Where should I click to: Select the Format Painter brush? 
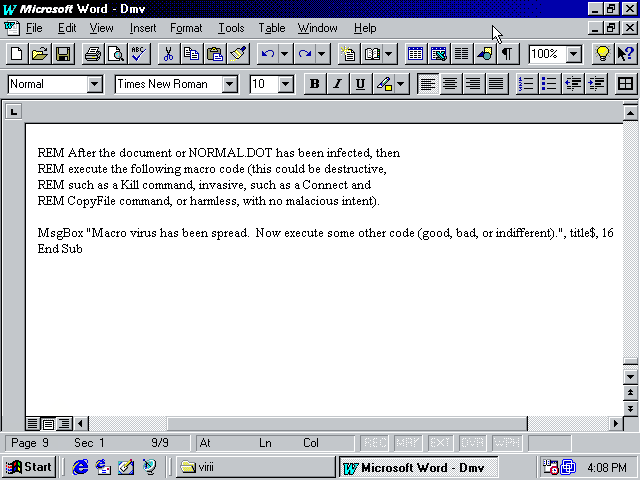[x=238, y=54]
